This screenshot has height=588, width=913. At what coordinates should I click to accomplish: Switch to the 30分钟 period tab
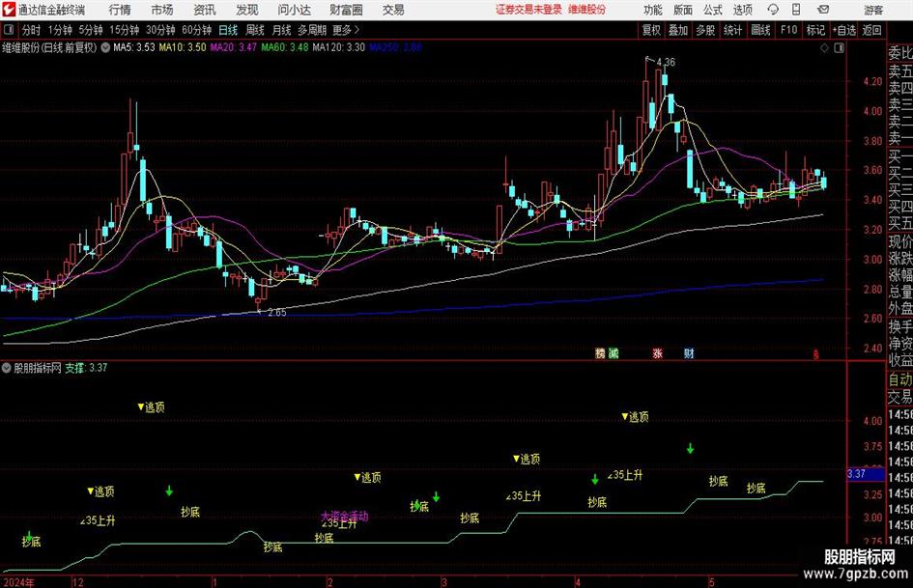coord(160,30)
